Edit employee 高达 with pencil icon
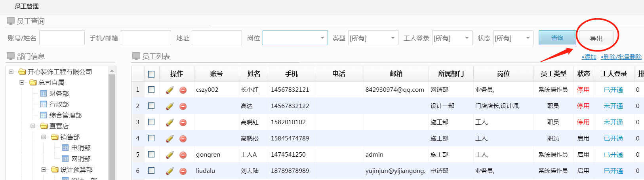This screenshot has height=180, width=644. 170,106
